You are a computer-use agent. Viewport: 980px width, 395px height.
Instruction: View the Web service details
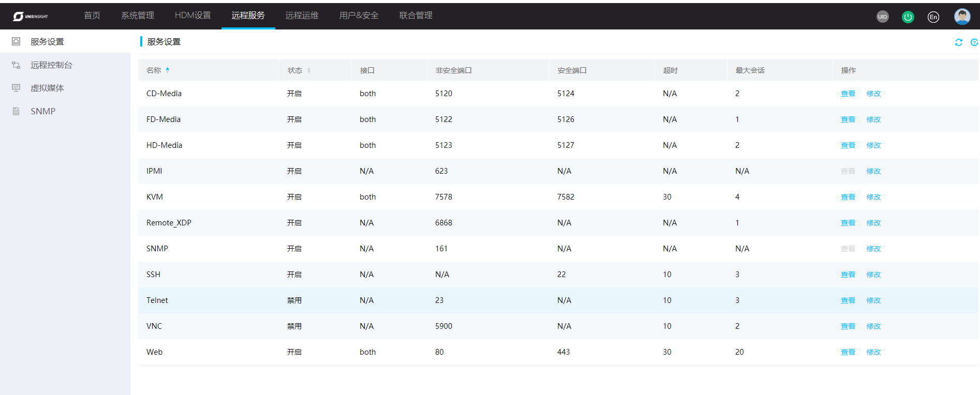(848, 352)
